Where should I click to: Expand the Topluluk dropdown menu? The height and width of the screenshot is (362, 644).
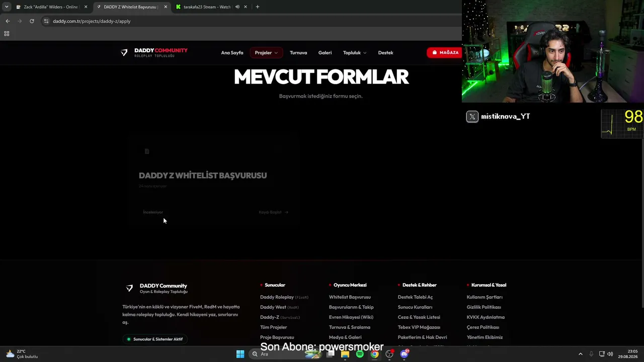355,53
